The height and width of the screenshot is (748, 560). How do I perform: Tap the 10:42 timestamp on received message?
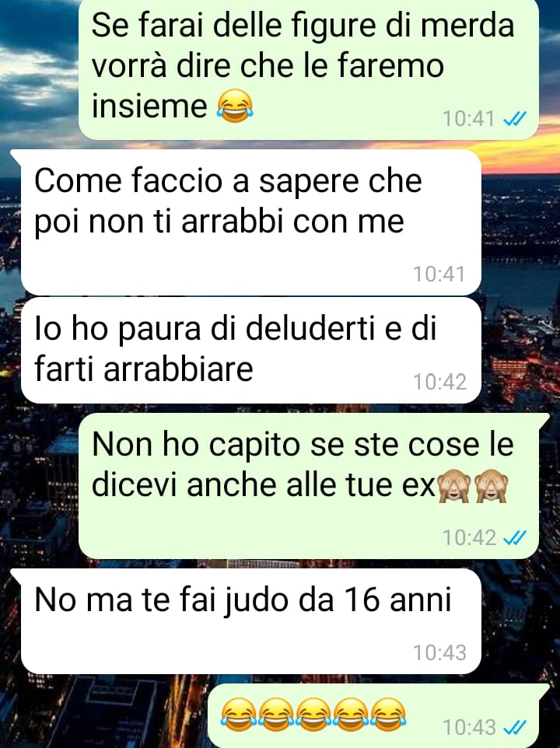(x=439, y=382)
